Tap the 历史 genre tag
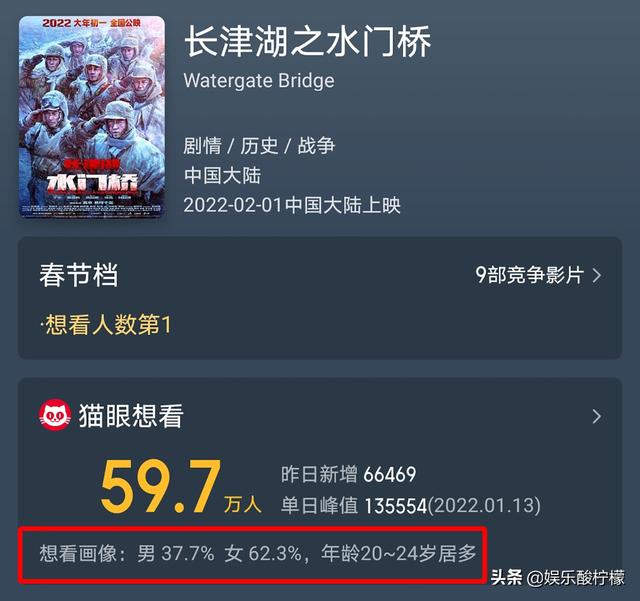The height and width of the screenshot is (601, 640). pos(259,146)
